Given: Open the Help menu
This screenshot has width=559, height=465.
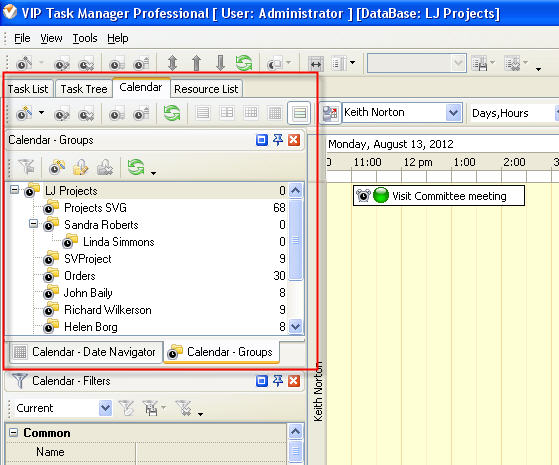Looking at the screenshot, I should click(118, 38).
